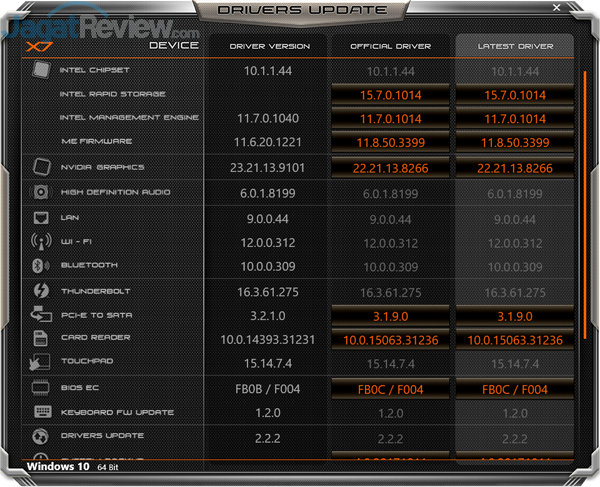Click the orange vertical scrollbar
Screen dimensions: 600x487
point(585,205)
